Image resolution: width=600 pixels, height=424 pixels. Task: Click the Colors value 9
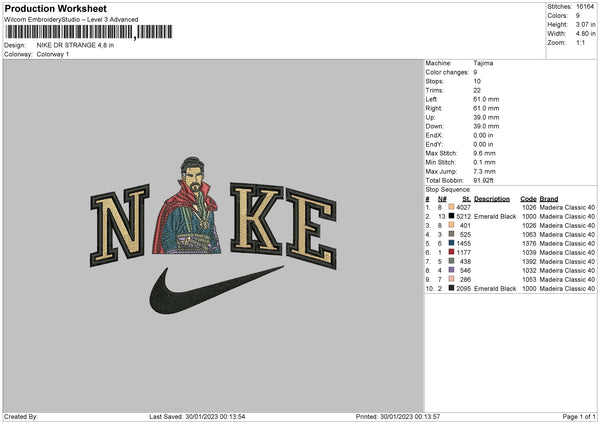[x=578, y=16]
